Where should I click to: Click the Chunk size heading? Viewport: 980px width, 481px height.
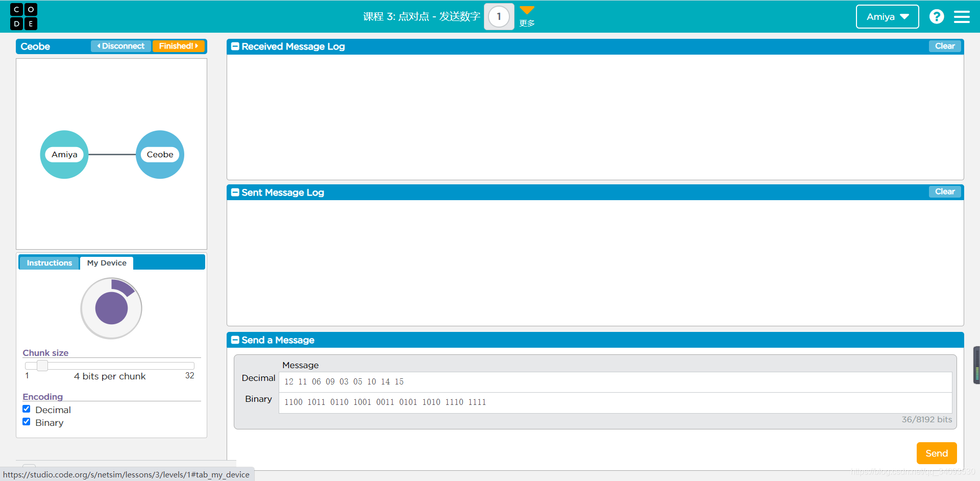pyautogui.click(x=45, y=353)
